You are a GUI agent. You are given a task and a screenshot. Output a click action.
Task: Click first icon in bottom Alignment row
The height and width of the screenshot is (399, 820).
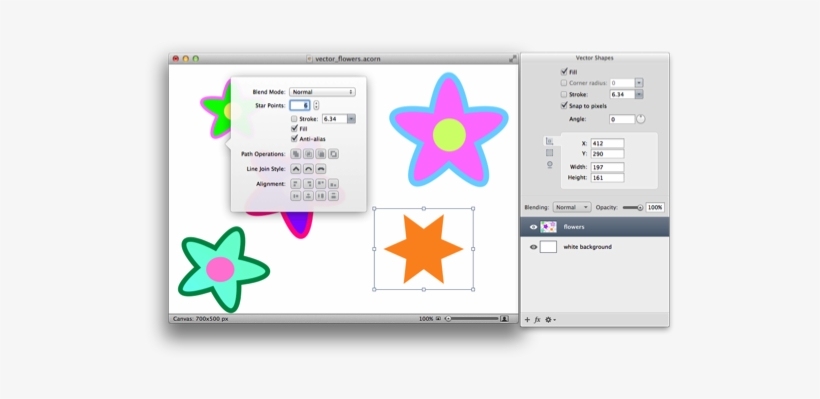(x=295, y=196)
